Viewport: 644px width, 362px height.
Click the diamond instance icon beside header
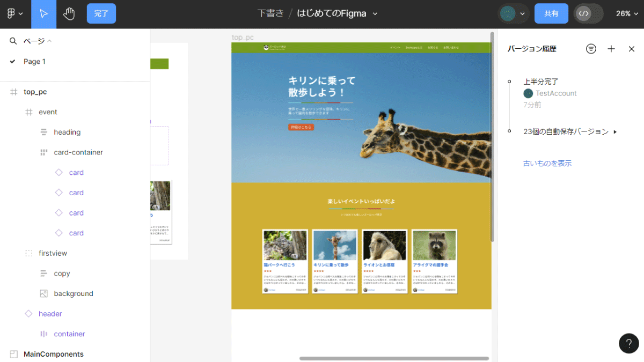[28, 314]
